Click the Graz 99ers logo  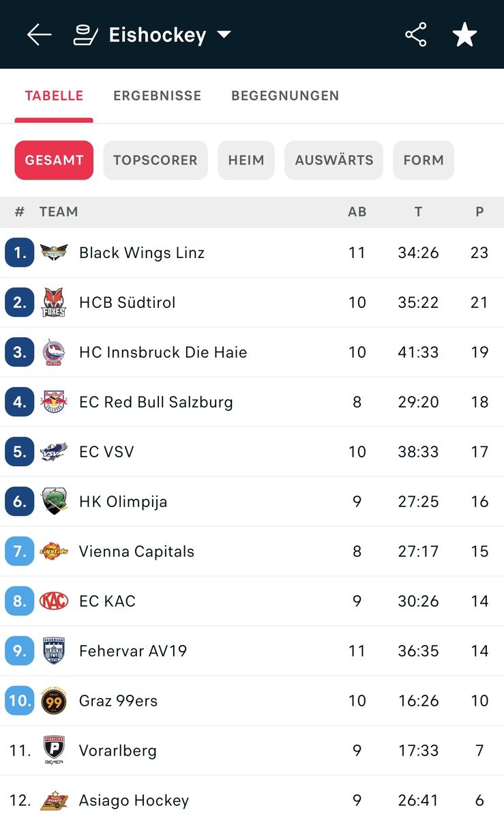tap(54, 701)
